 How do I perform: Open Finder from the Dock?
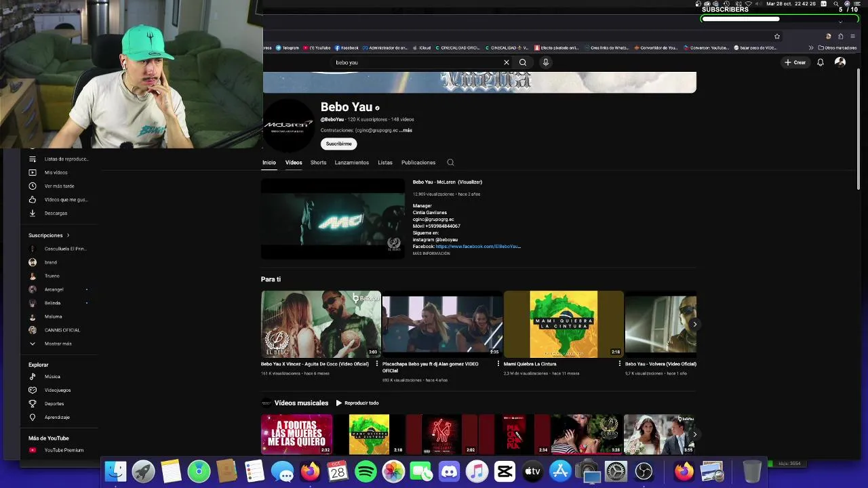tap(116, 471)
